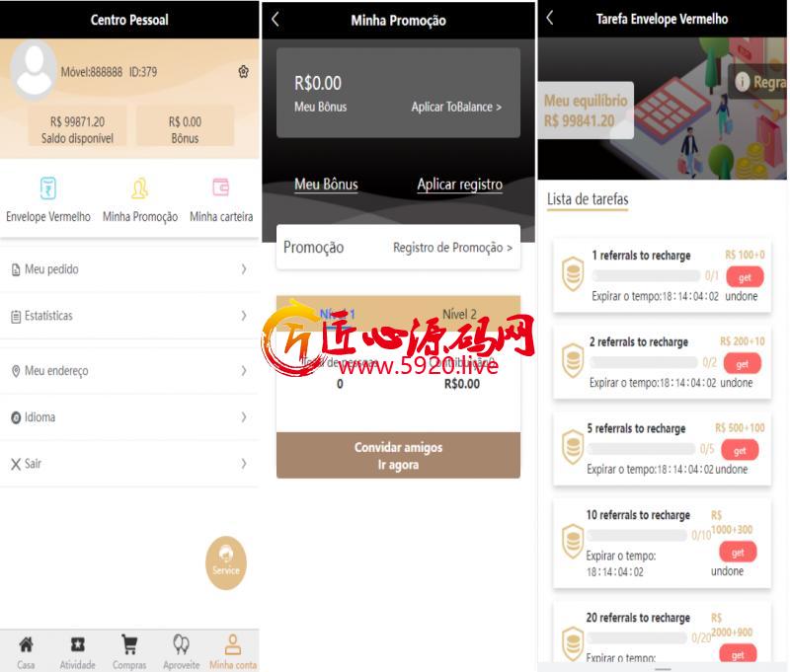790x672 pixels.
Task: Open the Compras cart tab
Action: click(x=129, y=652)
